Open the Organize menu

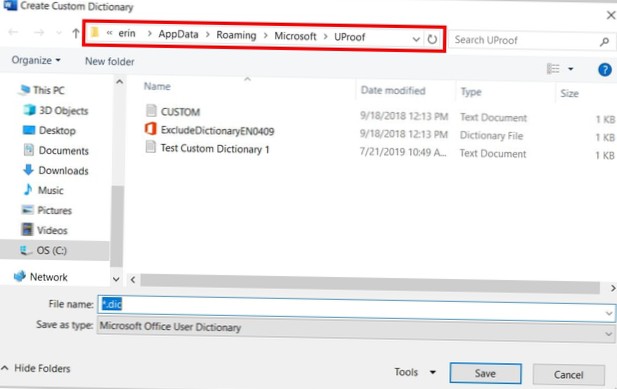coord(36,60)
